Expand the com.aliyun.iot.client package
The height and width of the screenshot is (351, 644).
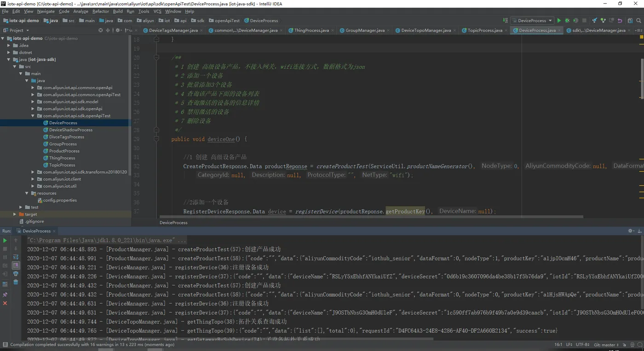point(33,179)
